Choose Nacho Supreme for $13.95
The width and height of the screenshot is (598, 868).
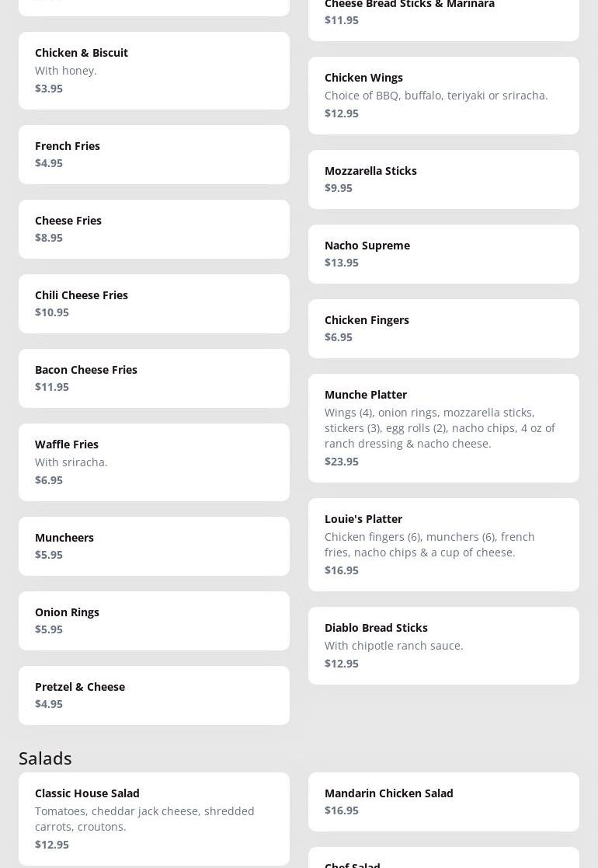443,254
